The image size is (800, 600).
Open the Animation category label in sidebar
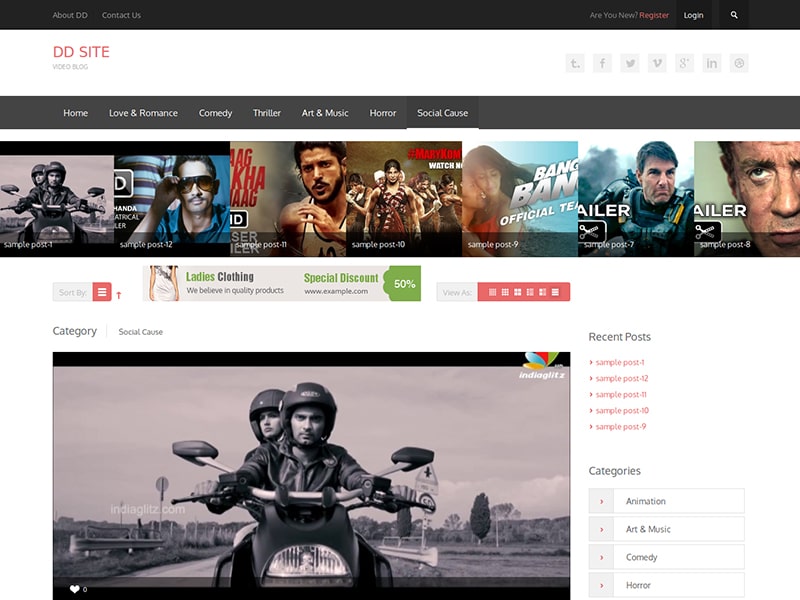646,502
